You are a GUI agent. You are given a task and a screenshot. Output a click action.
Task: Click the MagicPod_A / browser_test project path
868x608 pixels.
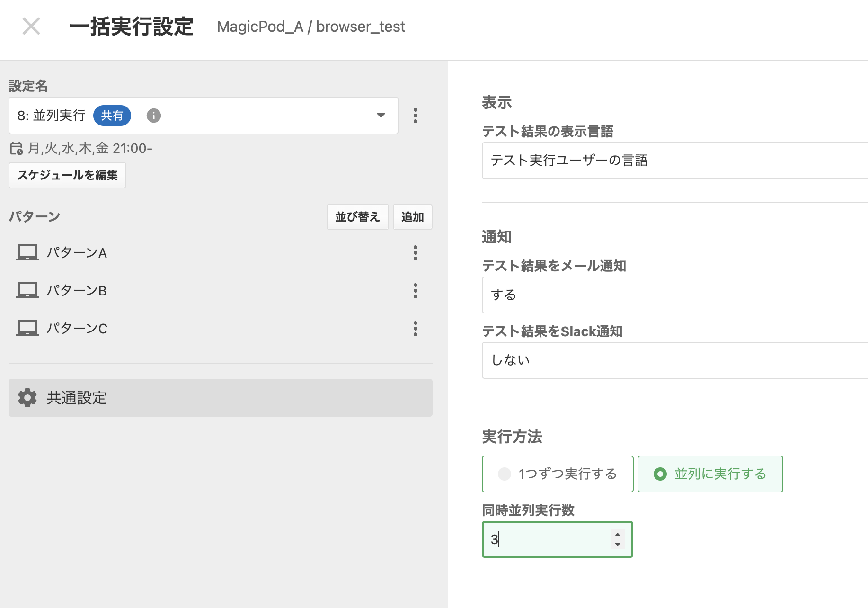(311, 27)
